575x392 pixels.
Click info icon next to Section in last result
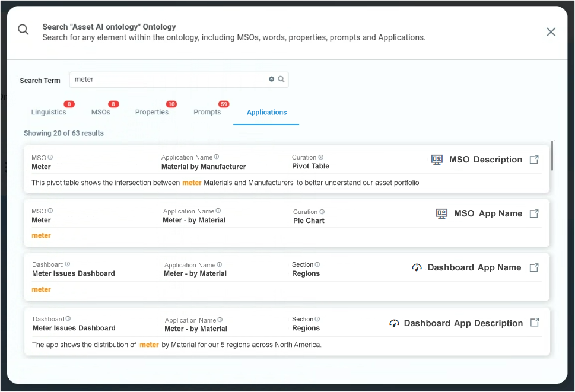(x=317, y=319)
